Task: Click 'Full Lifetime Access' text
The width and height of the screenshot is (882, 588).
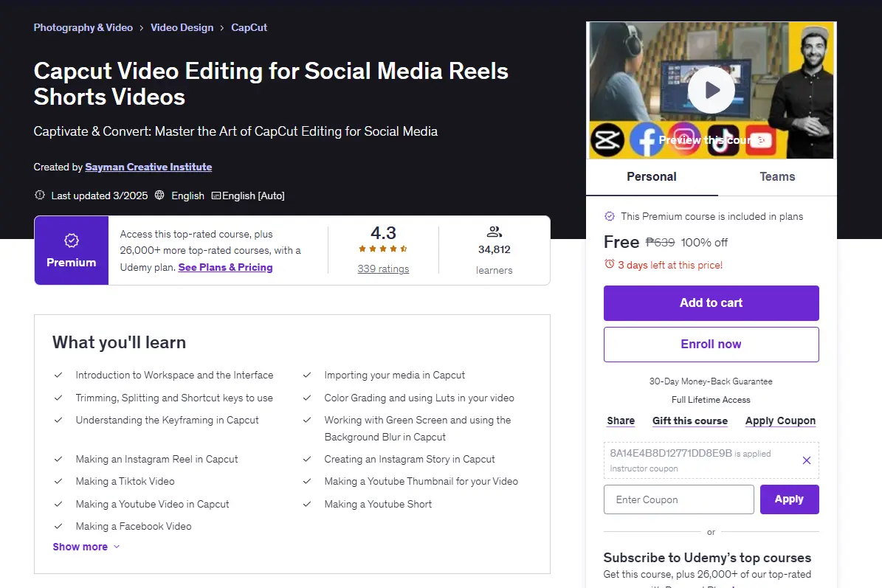Action: 711,400
